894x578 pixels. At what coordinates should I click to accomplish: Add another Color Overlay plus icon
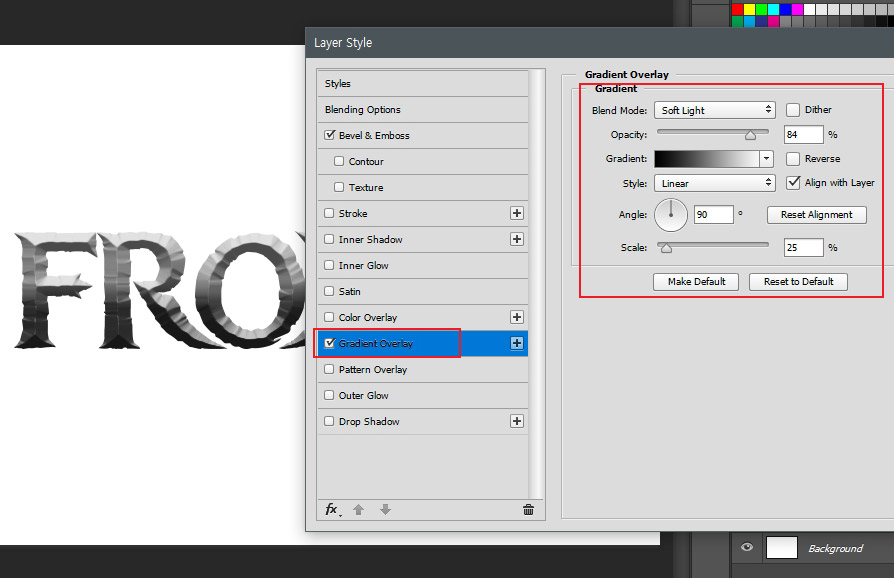point(517,318)
